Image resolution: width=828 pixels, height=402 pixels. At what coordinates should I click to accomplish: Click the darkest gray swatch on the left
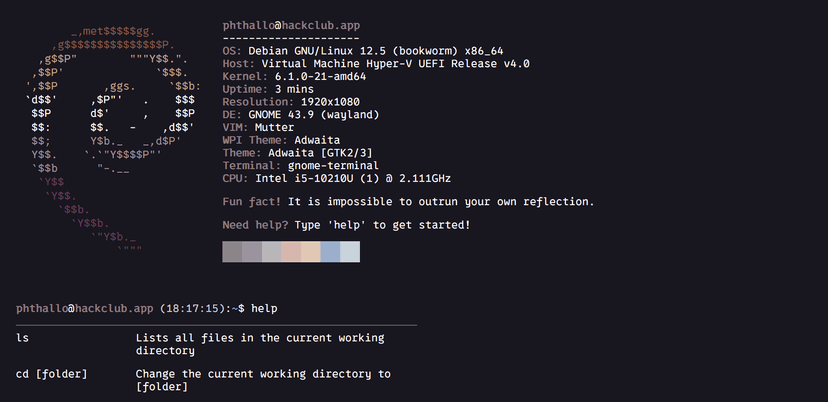tap(232, 252)
